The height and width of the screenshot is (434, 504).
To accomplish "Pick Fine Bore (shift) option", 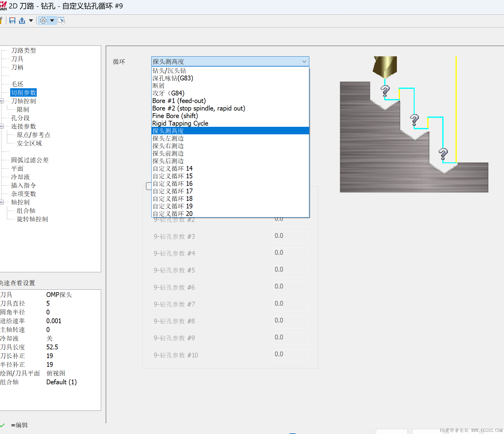I will pos(230,116).
